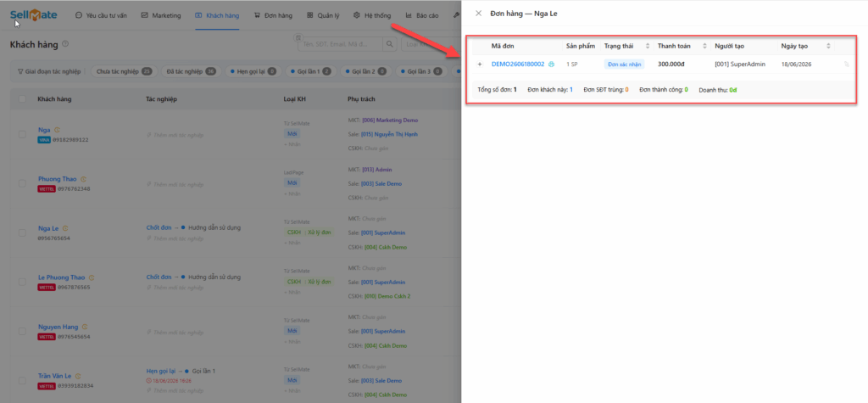Image resolution: width=868 pixels, height=403 pixels.
Task: Expand order row DEMO2606180002 with plus icon
Action: point(480,64)
